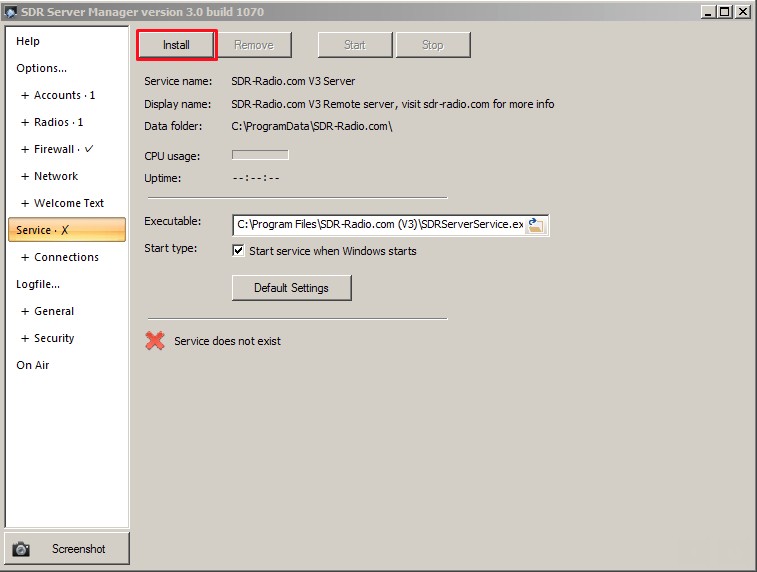757x572 pixels.
Task: Click the Display name value text
Action: point(393,104)
